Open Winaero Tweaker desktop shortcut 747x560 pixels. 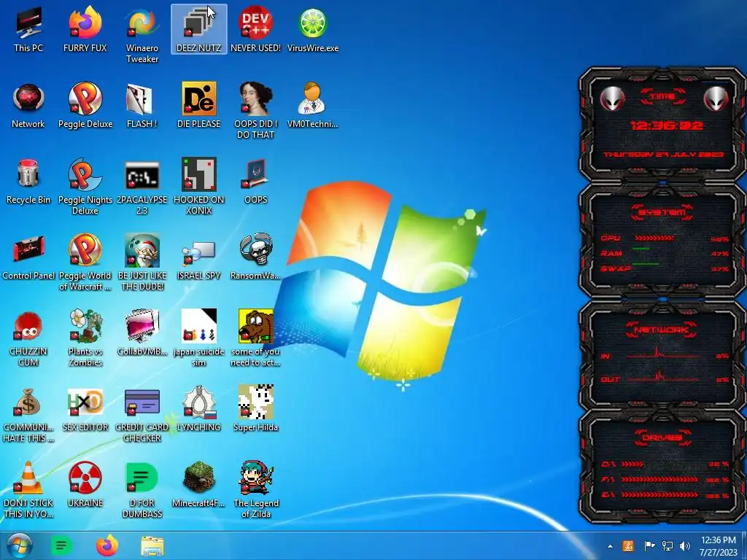pos(142,34)
